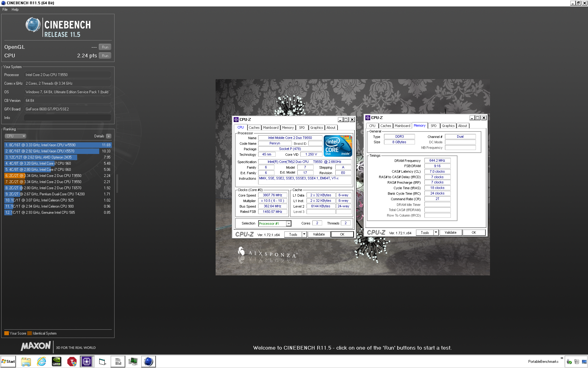Viewport: 588px width, 368px height.
Task: Switch to Caches tab in right CPU-Z
Action: pyautogui.click(x=386, y=126)
